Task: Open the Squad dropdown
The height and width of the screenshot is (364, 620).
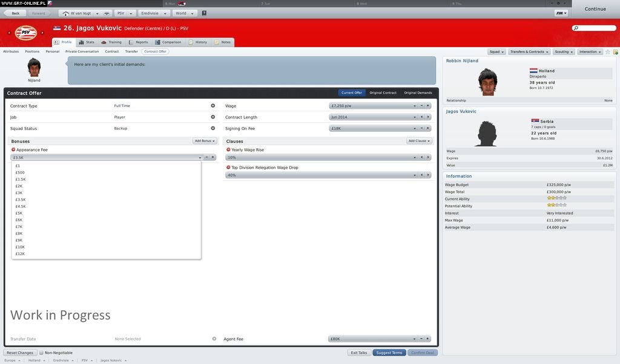Action: [498, 52]
